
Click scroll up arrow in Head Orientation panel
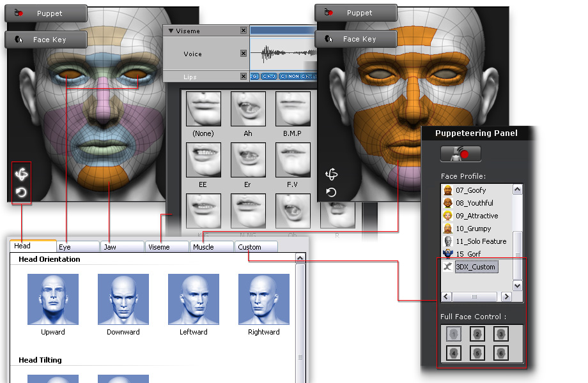point(300,259)
